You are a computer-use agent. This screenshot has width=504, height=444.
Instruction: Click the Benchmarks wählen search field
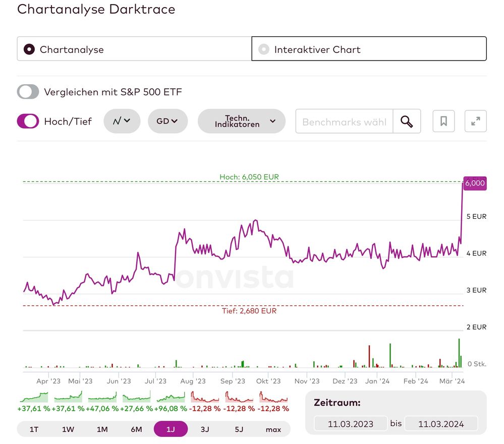pos(344,121)
